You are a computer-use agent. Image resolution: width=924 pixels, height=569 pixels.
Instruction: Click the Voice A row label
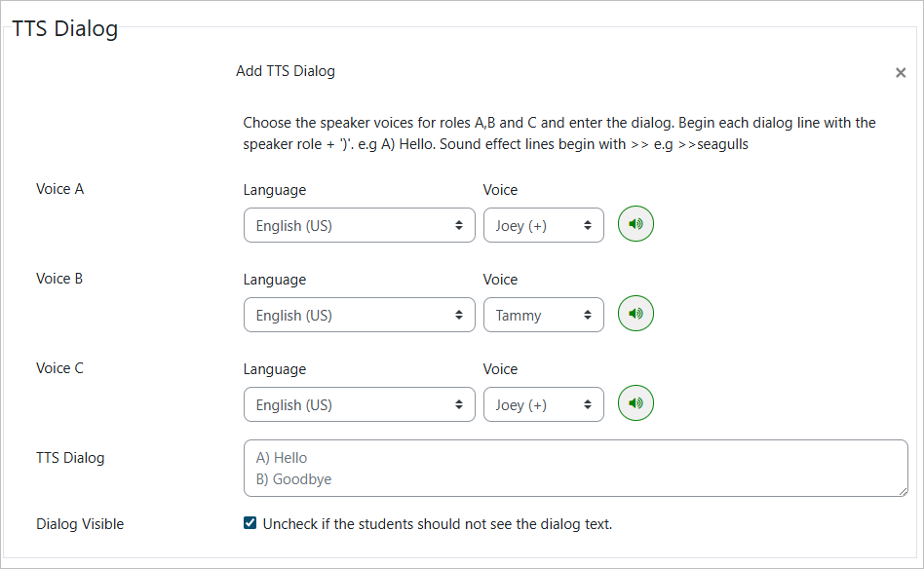[60, 189]
